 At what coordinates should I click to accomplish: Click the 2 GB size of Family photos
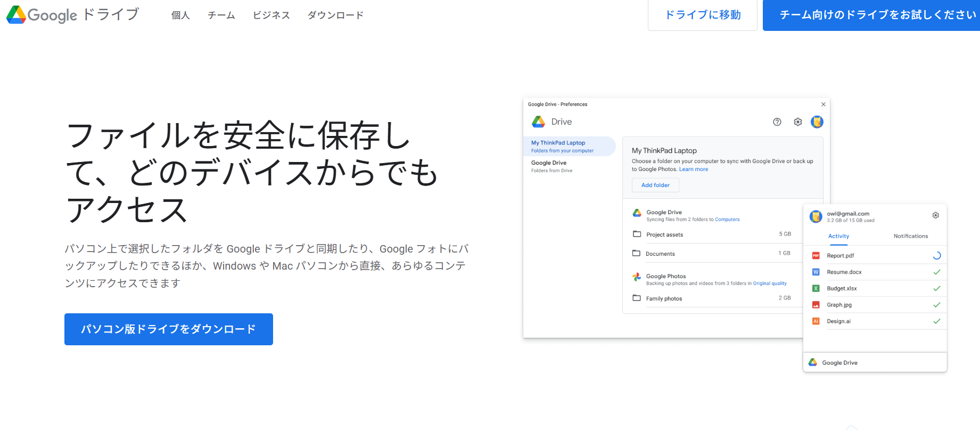click(785, 298)
